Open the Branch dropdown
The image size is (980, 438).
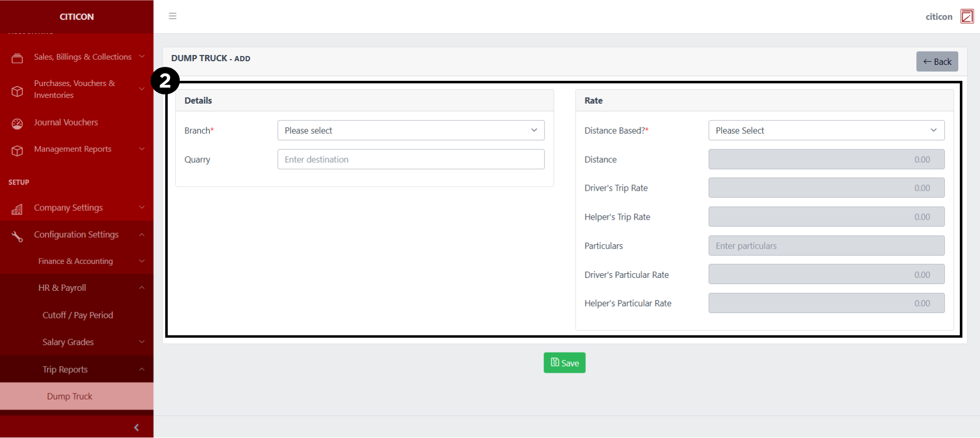point(411,131)
